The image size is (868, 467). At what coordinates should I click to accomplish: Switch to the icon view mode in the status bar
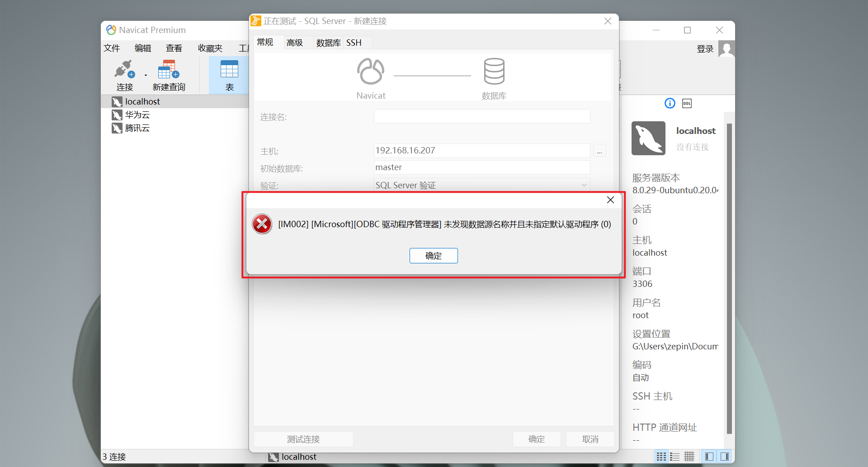click(661, 457)
